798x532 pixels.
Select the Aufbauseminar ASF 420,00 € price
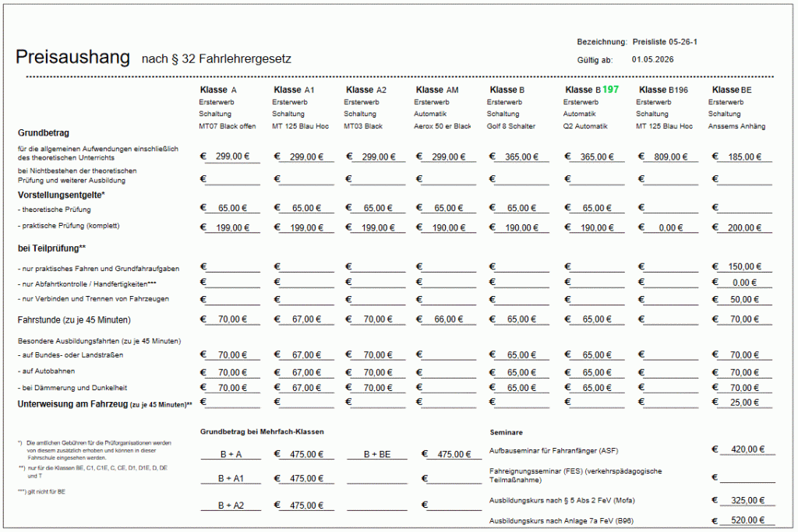pos(746,449)
